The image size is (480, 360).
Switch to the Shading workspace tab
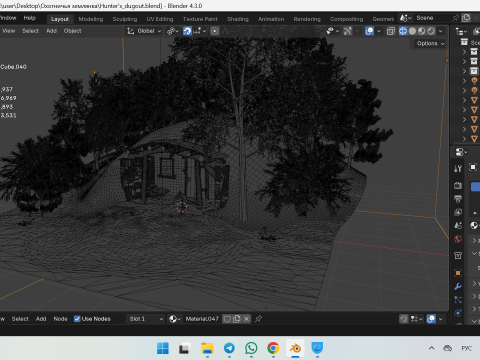pos(238,19)
